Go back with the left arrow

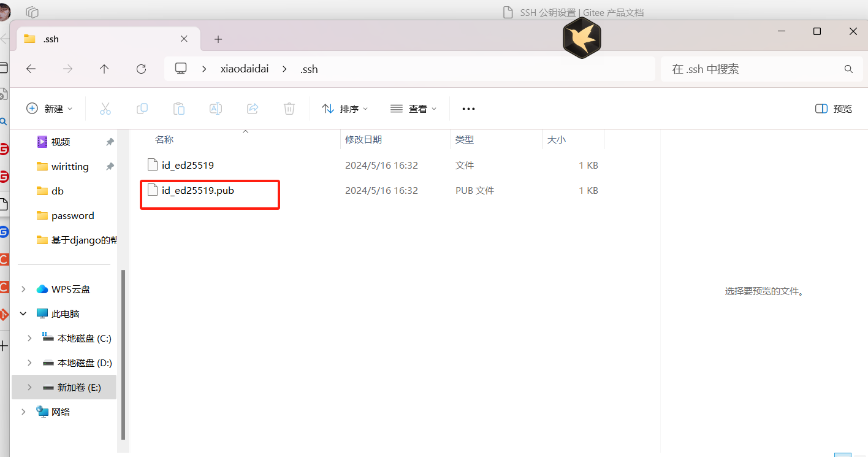[31, 69]
